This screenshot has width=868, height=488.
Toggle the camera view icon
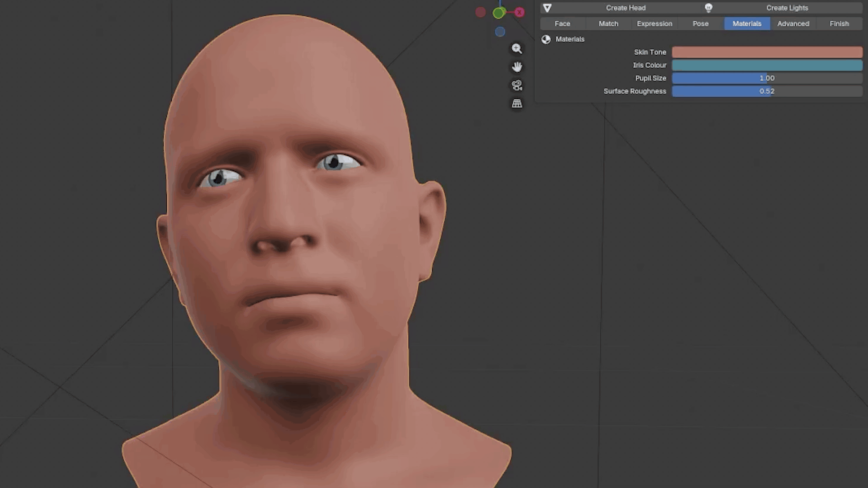point(517,85)
